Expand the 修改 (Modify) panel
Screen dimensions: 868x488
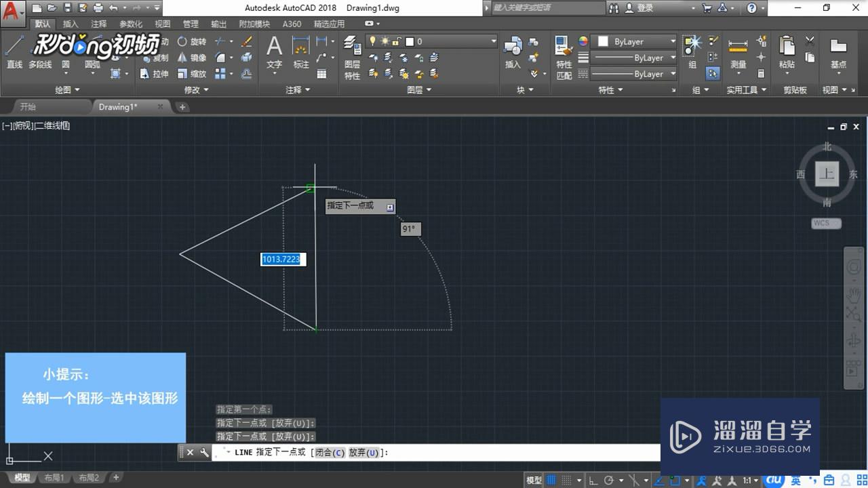[x=197, y=89]
